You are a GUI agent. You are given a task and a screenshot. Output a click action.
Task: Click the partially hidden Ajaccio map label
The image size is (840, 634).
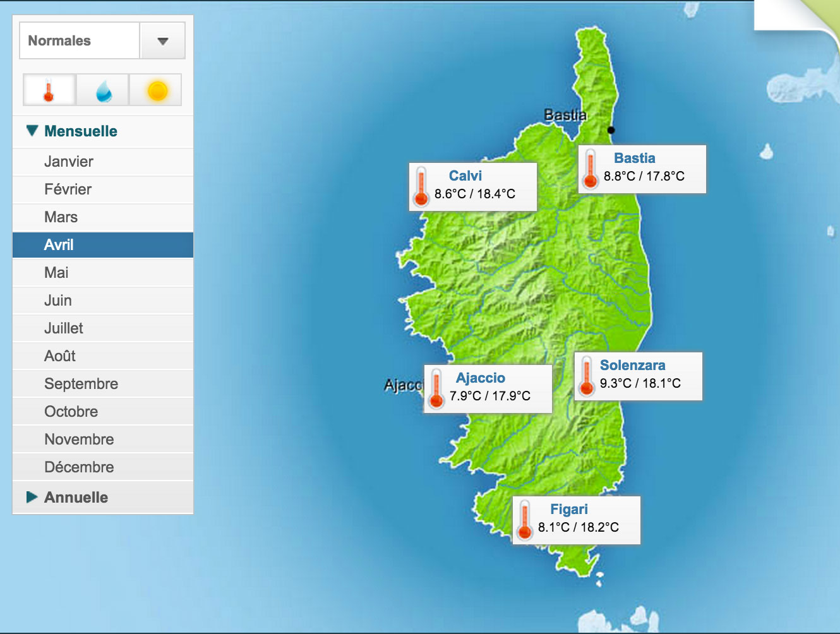(403, 385)
